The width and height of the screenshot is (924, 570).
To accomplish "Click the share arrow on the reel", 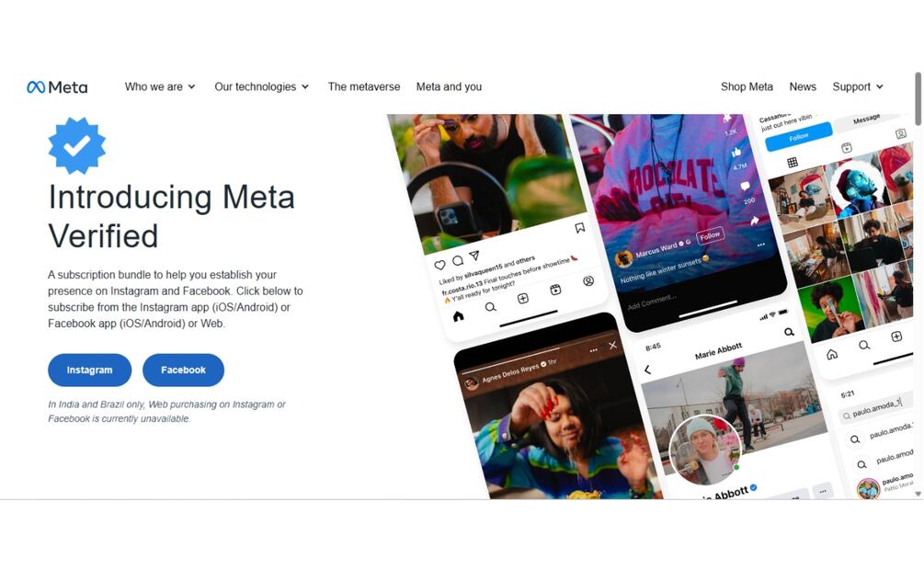I will tap(754, 221).
